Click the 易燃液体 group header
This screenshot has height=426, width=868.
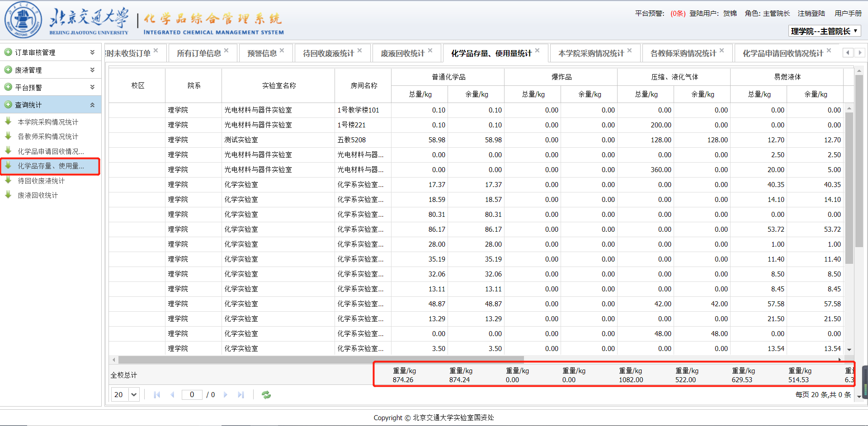(787, 77)
